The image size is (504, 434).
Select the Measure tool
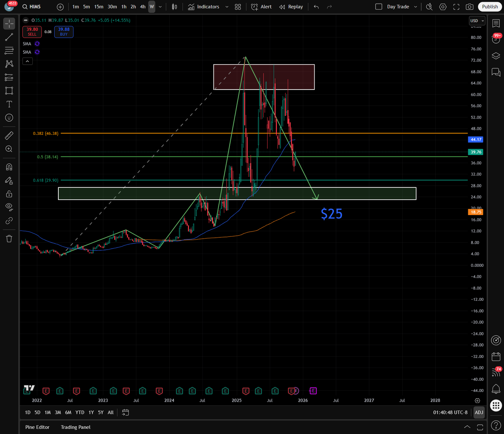[9, 135]
